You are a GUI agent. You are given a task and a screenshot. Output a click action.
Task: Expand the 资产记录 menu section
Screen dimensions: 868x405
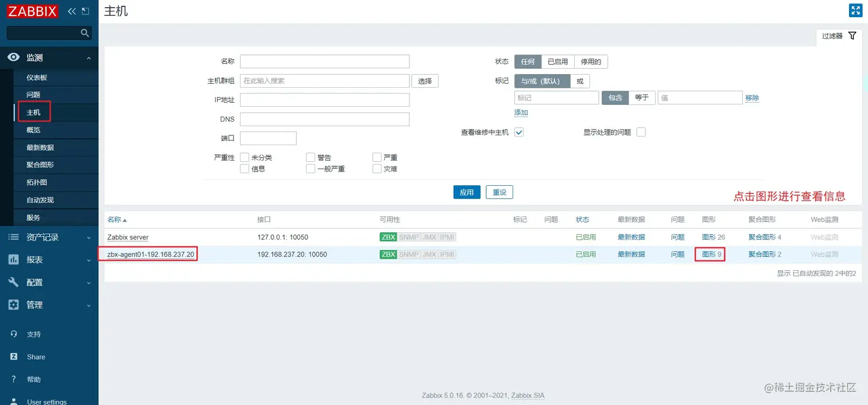[88, 237]
